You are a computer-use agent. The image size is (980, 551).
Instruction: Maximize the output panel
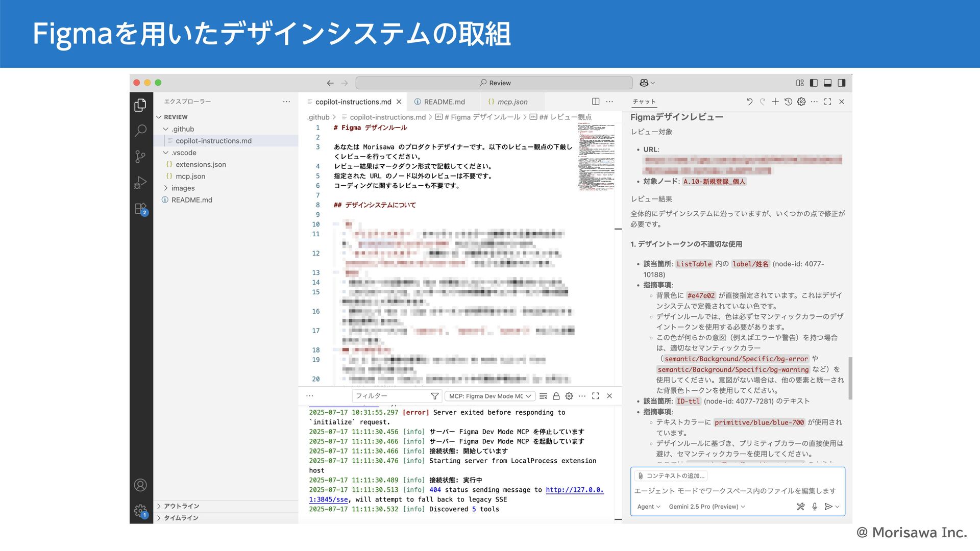[595, 396]
